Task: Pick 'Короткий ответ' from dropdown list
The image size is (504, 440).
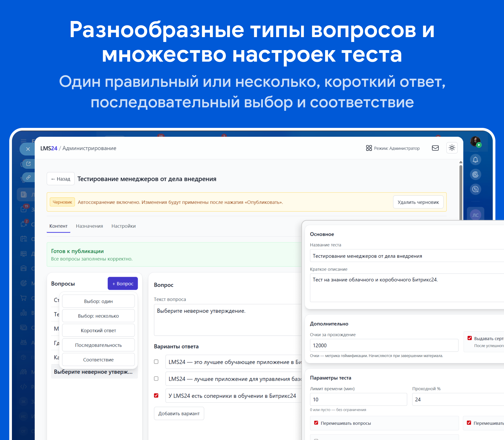Action: tap(98, 330)
